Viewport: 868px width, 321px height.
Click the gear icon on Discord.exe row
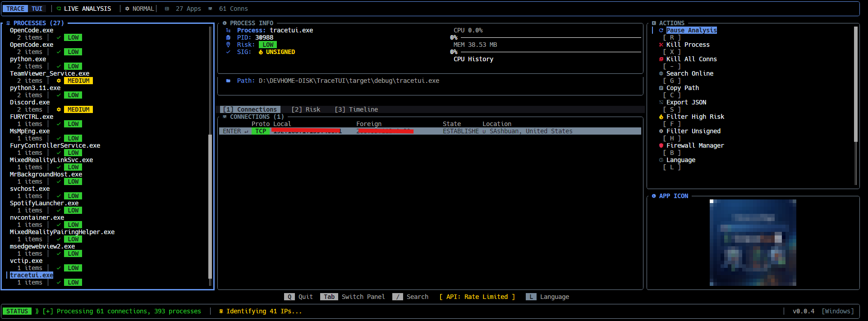pos(59,110)
